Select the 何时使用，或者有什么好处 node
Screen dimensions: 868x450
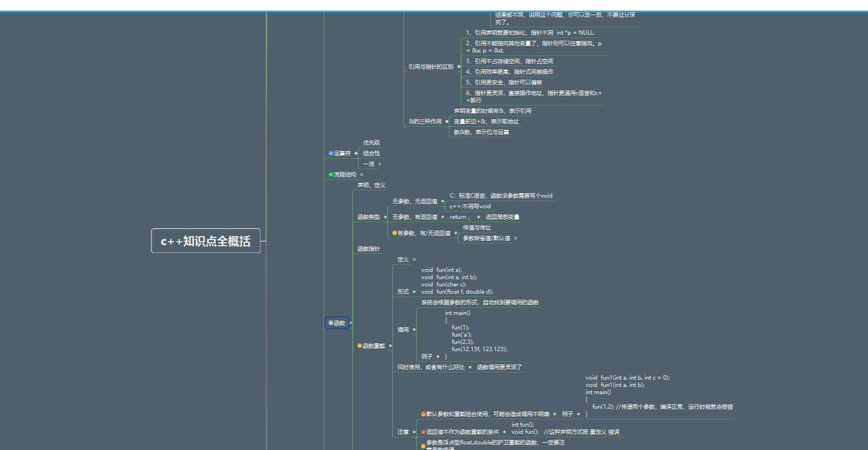431,367
